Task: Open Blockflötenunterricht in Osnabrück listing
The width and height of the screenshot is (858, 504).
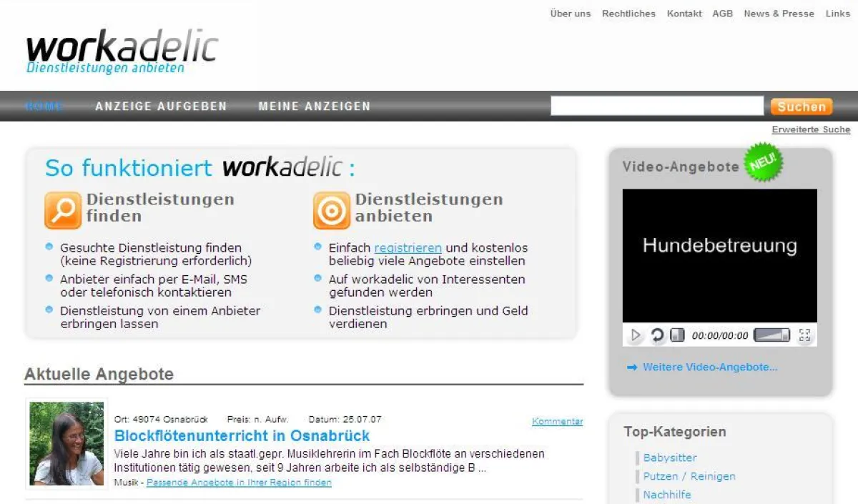Action: 242,436
